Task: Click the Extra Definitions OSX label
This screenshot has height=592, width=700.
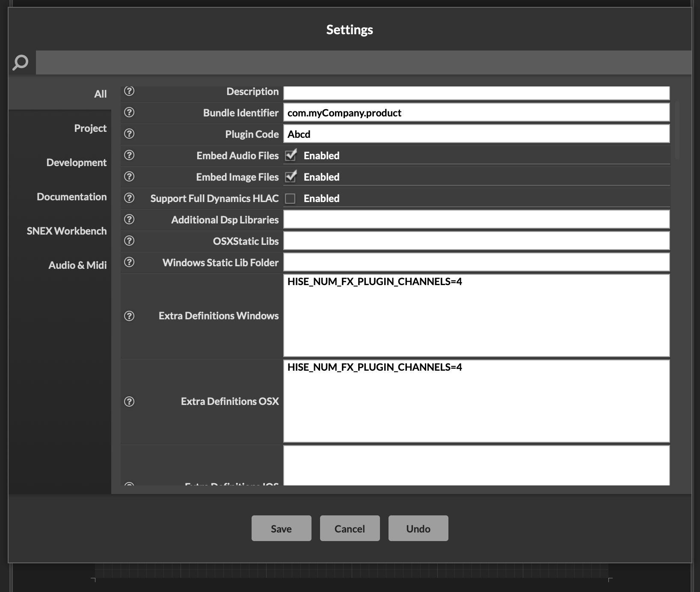Action: coord(230,401)
